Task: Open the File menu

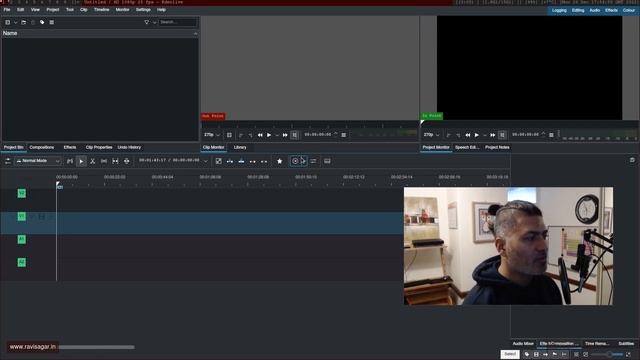Action: 7,10
